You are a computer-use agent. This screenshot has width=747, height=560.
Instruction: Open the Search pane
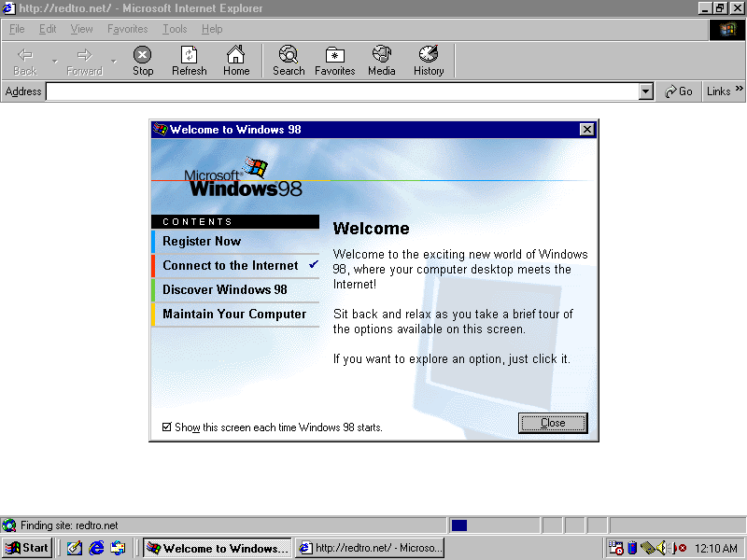(x=289, y=61)
